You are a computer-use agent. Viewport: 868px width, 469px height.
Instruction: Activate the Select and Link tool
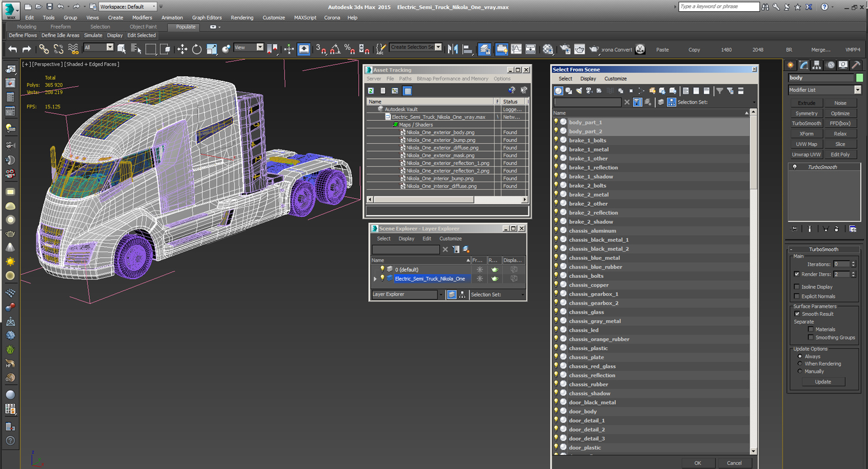tap(44, 49)
